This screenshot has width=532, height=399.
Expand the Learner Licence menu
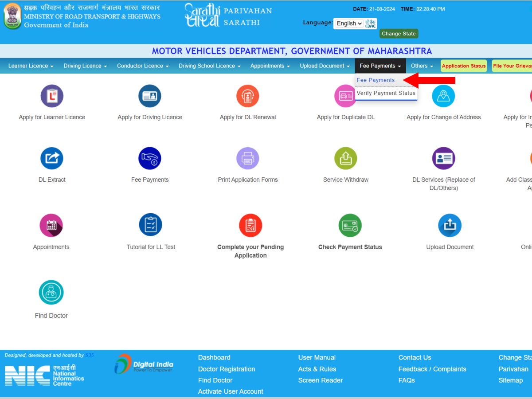(x=31, y=66)
